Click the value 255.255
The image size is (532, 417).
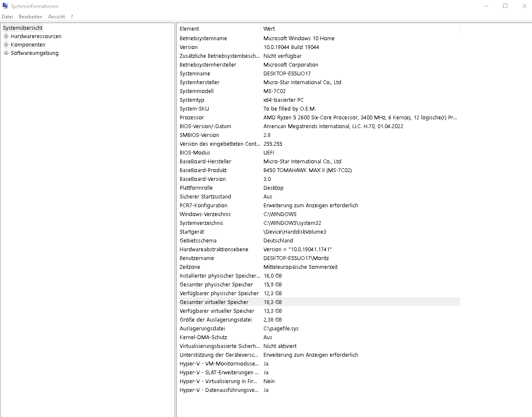point(273,144)
